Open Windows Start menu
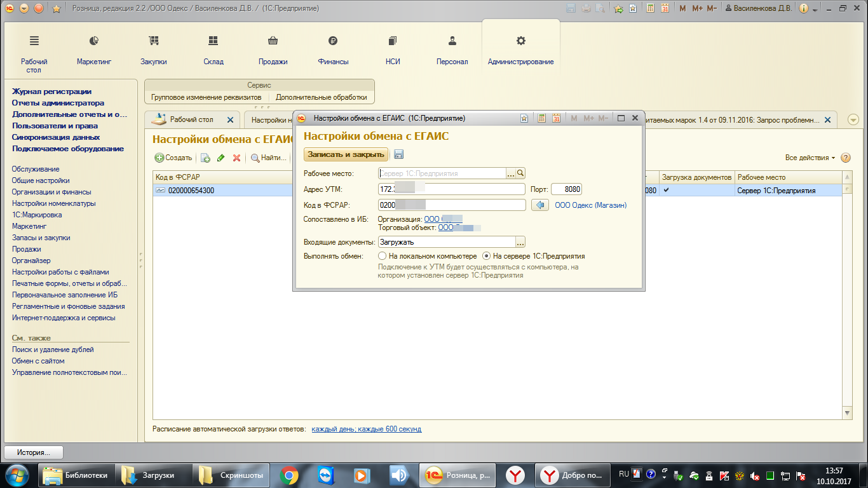Screen dimensions: 868x488 click(x=17, y=475)
